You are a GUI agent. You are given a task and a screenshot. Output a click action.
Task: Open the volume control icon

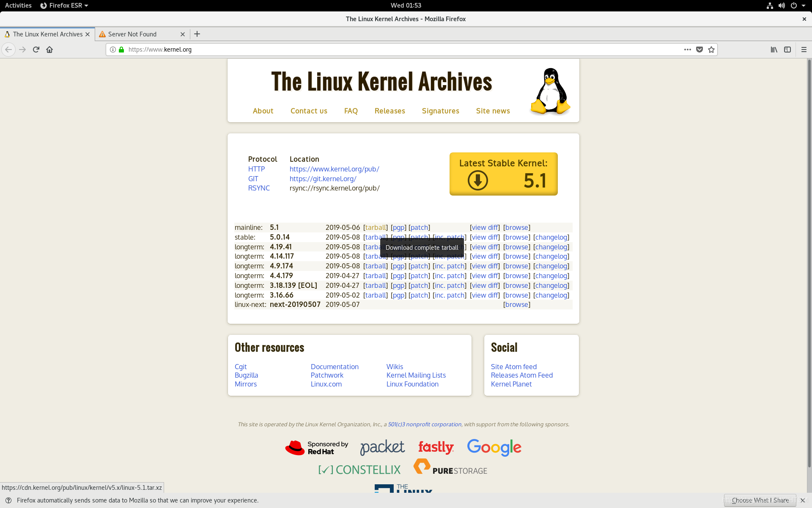pos(782,6)
